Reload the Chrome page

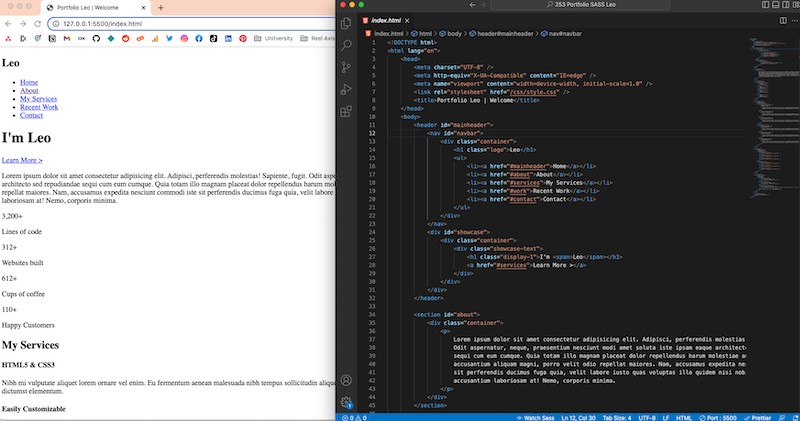tap(37, 23)
